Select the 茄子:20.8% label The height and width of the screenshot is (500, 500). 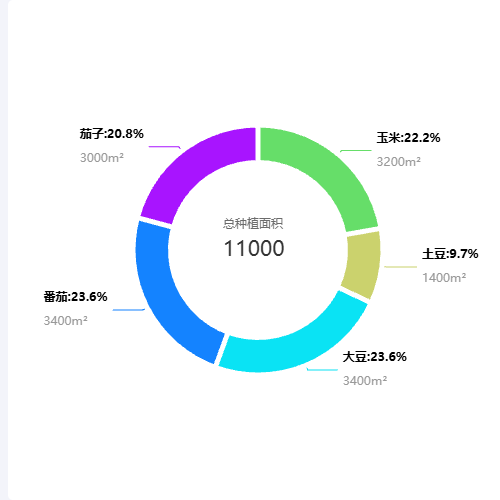[112, 134]
